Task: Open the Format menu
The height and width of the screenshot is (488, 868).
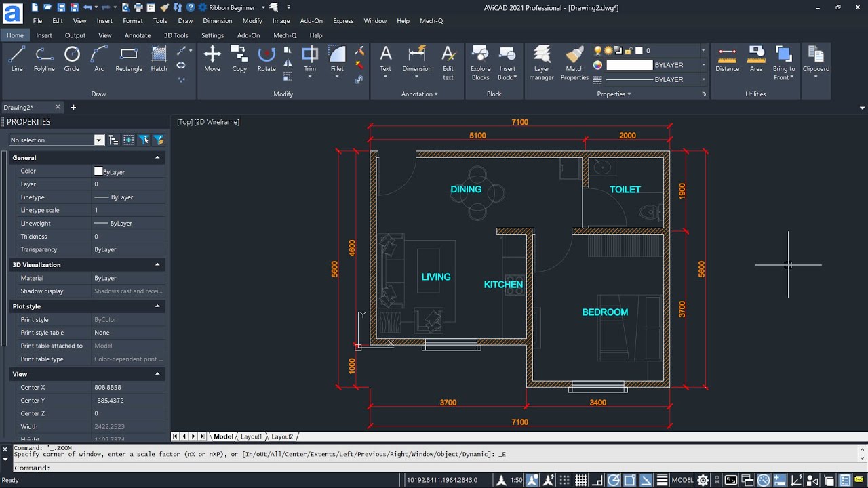Action: coord(133,21)
